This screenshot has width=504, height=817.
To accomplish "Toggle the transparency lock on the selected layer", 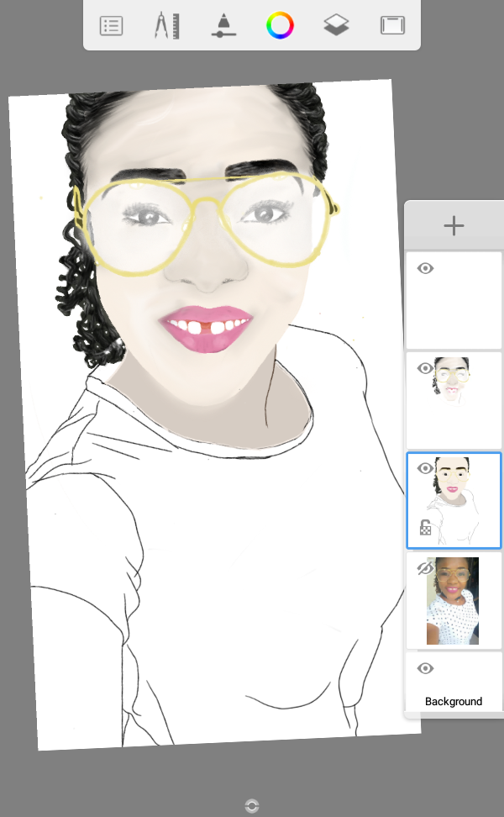I will (x=425, y=528).
